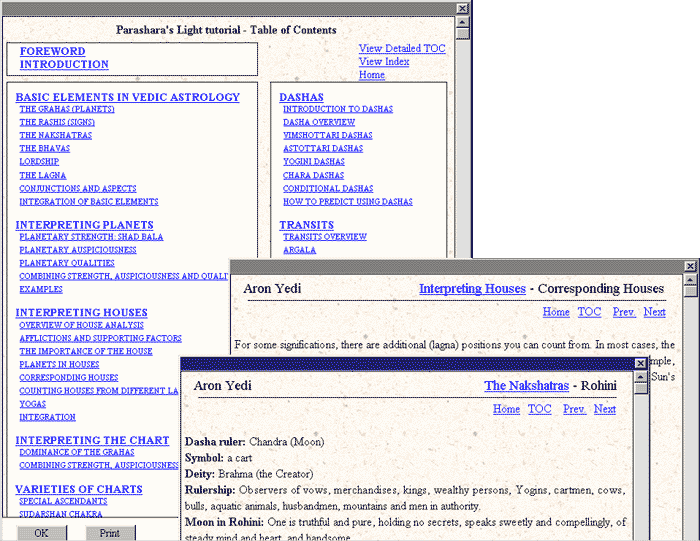Screen dimensions: 700x541
Task: Open Interpreting Houses heading in contents
Action: coord(81,312)
